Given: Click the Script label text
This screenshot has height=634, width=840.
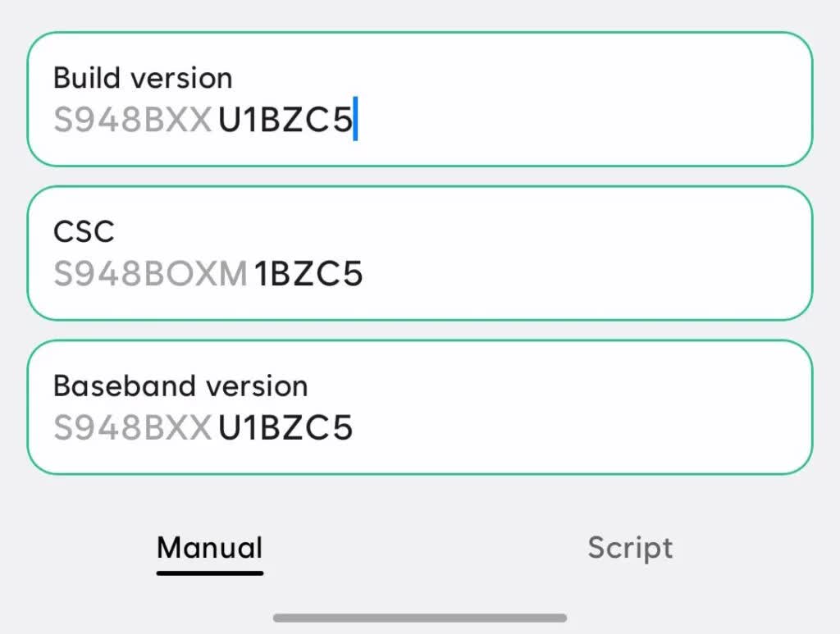Looking at the screenshot, I should pos(630,547).
